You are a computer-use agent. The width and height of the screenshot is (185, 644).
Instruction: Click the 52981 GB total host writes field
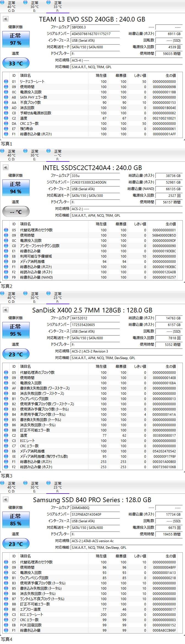pos(168,182)
